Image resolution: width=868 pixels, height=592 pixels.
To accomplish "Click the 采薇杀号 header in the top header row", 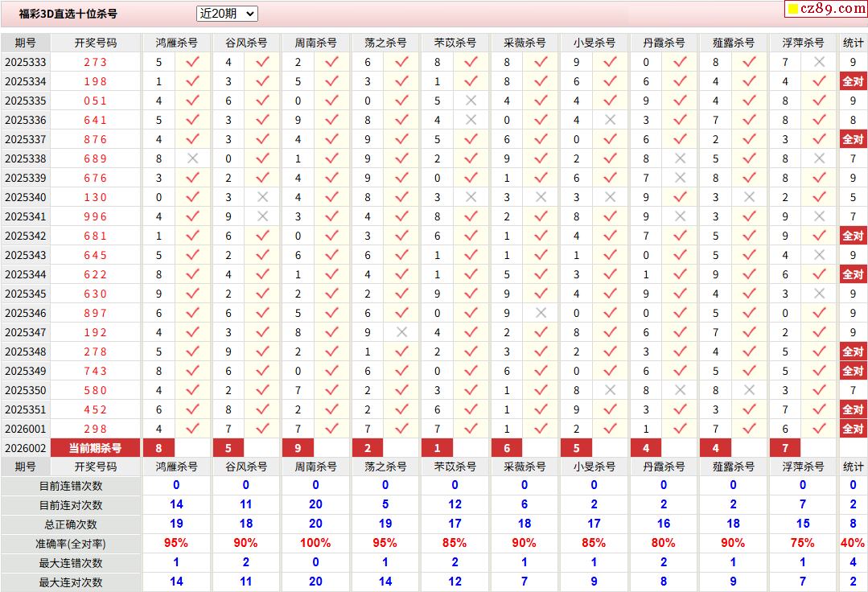I will pos(525,43).
